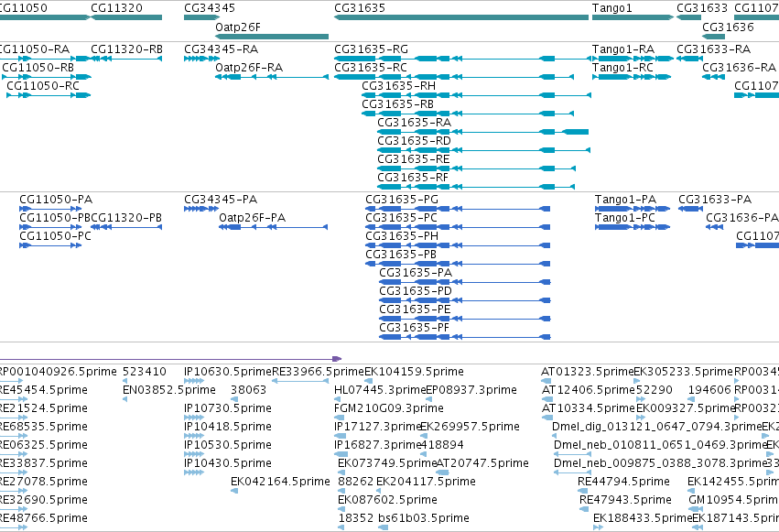Select transcript label Oatp26F-RA
Screen dimensions: 779x532
tap(249, 68)
